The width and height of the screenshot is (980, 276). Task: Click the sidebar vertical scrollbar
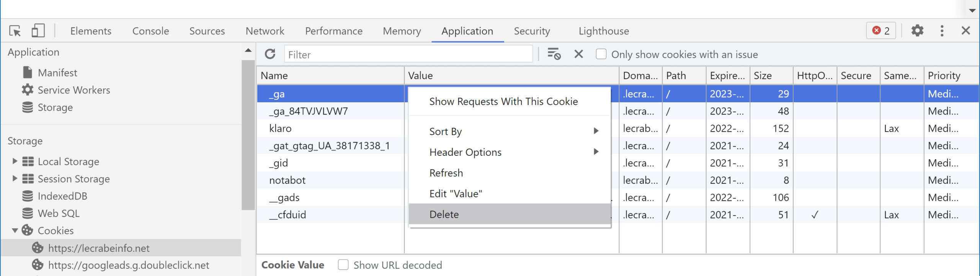[248, 135]
